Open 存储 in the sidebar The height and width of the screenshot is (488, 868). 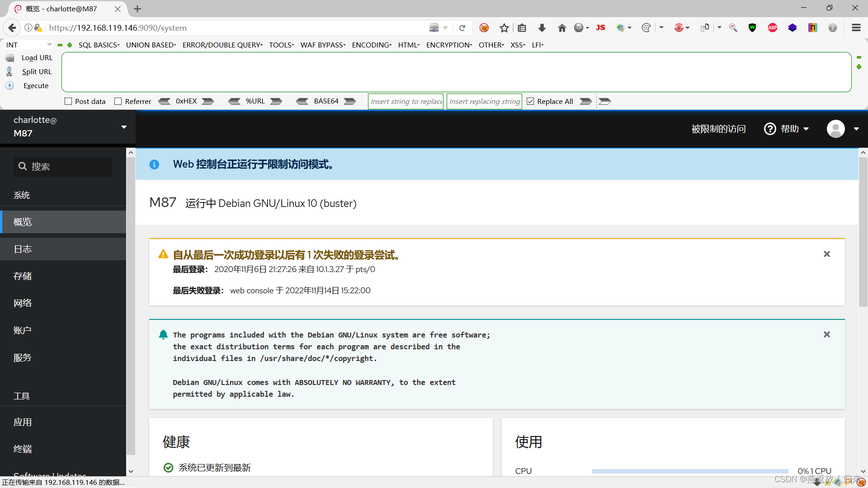63,276
